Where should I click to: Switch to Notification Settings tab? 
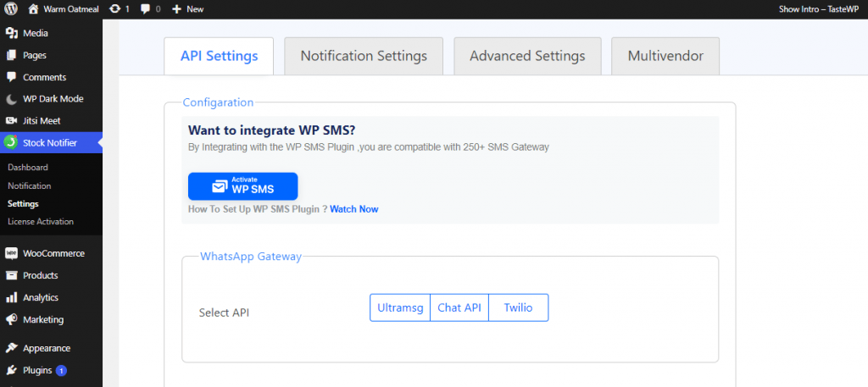tap(364, 56)
